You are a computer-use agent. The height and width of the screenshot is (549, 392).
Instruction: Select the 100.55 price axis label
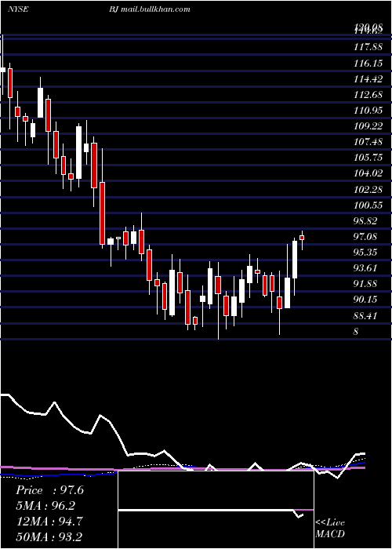pos(368,205)
